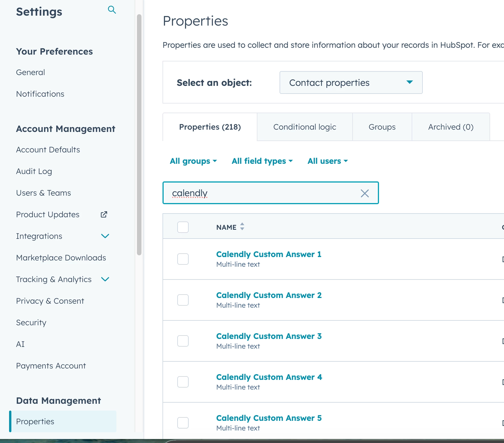Check the Calendly Custom Answer 4 row checkbox
The image size is (504, 443).
click(183, 382)
